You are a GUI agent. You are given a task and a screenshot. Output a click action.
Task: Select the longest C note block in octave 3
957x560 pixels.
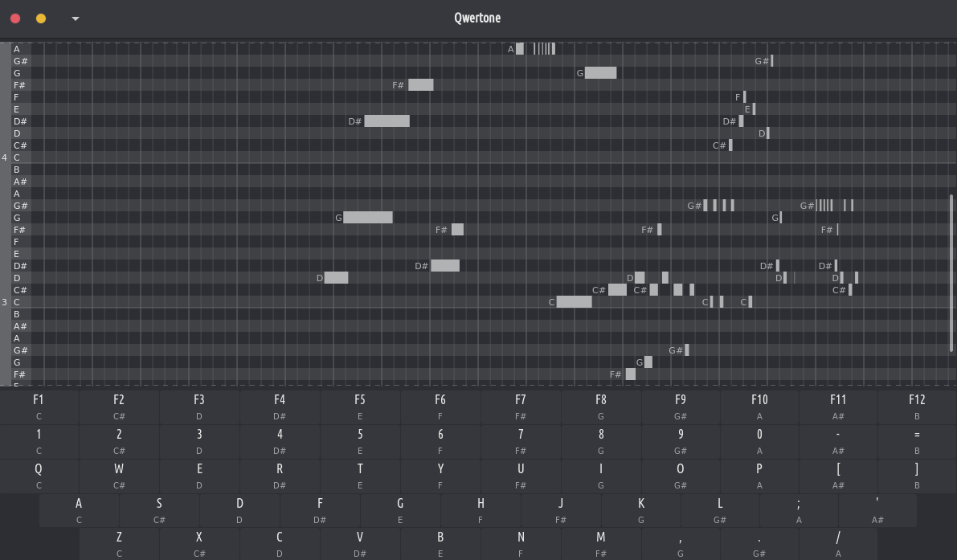click(x=574, y=302)
